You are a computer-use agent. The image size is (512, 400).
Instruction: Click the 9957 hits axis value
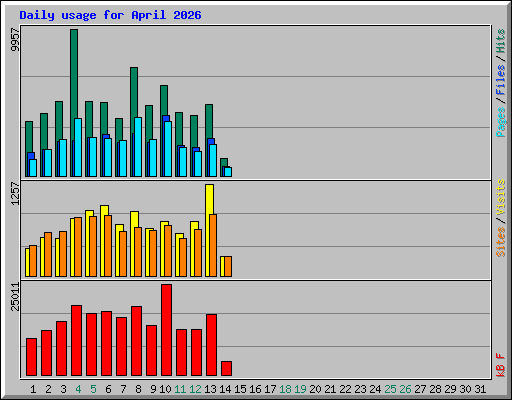[x=15, y=40]
